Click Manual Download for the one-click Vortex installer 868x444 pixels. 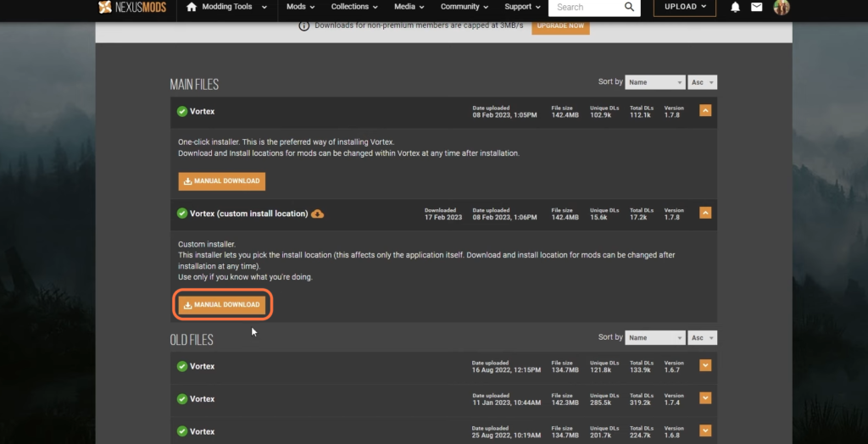(221, 181)
